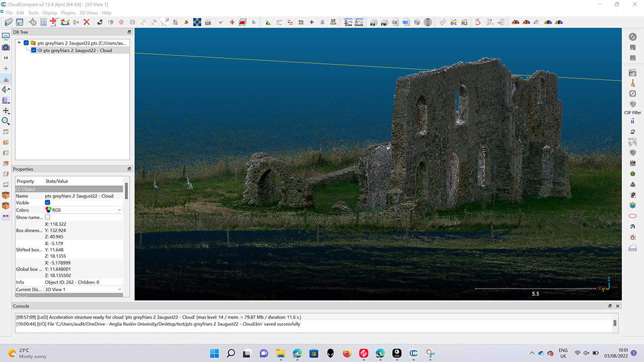
Task: Enable the Show name checkbox
Action: point(48,217)
